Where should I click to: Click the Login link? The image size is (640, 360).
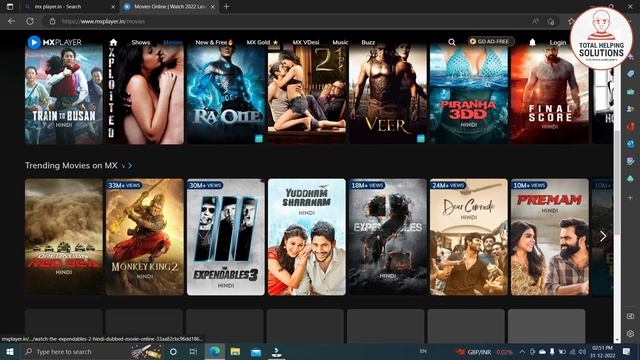[x=558, y=42]
